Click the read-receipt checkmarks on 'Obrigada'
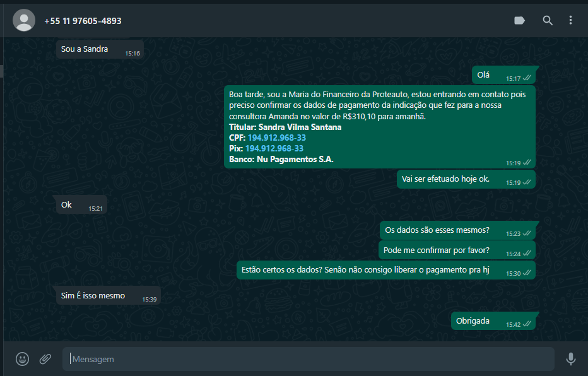The image size is (588, 376). click(x=527, y=324)
